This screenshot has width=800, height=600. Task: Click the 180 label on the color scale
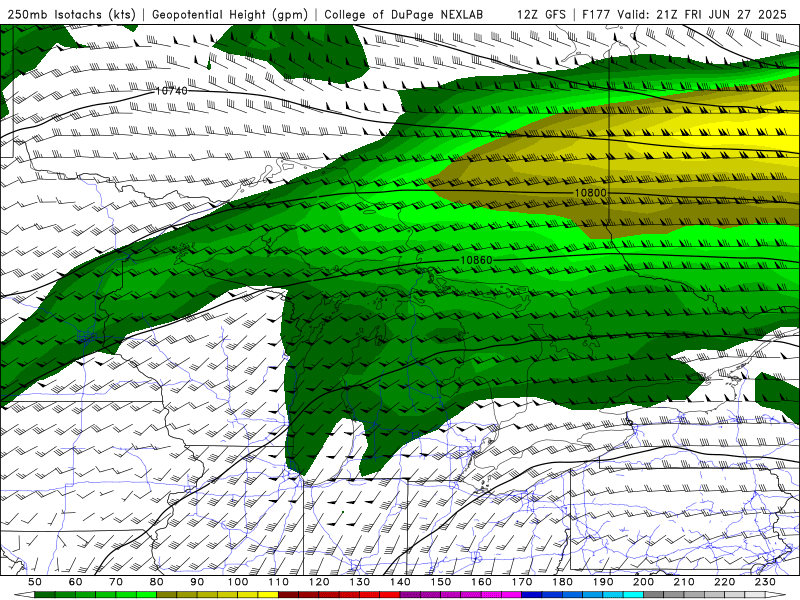pyautogui.click(x=562, y=582)
